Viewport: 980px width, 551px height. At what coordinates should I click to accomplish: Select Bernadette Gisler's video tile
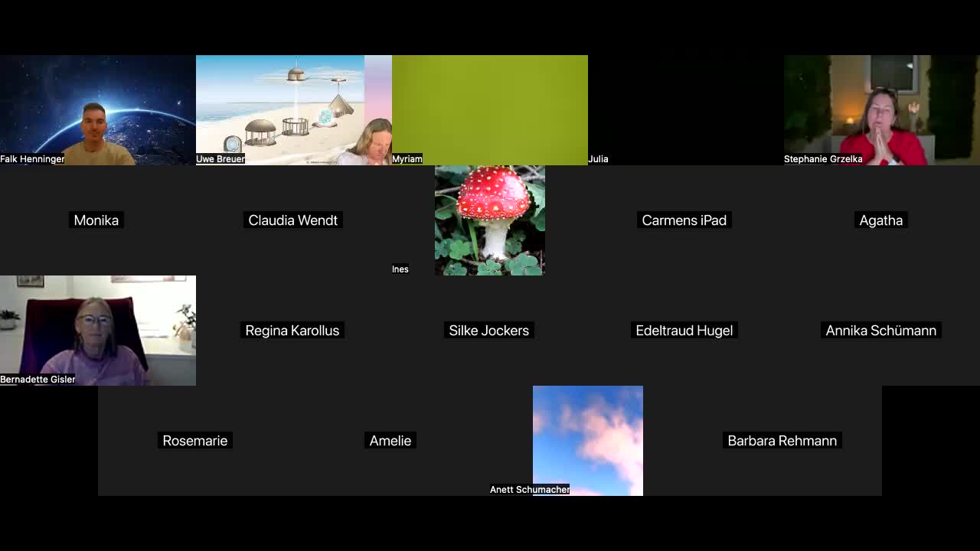[98, 331]
